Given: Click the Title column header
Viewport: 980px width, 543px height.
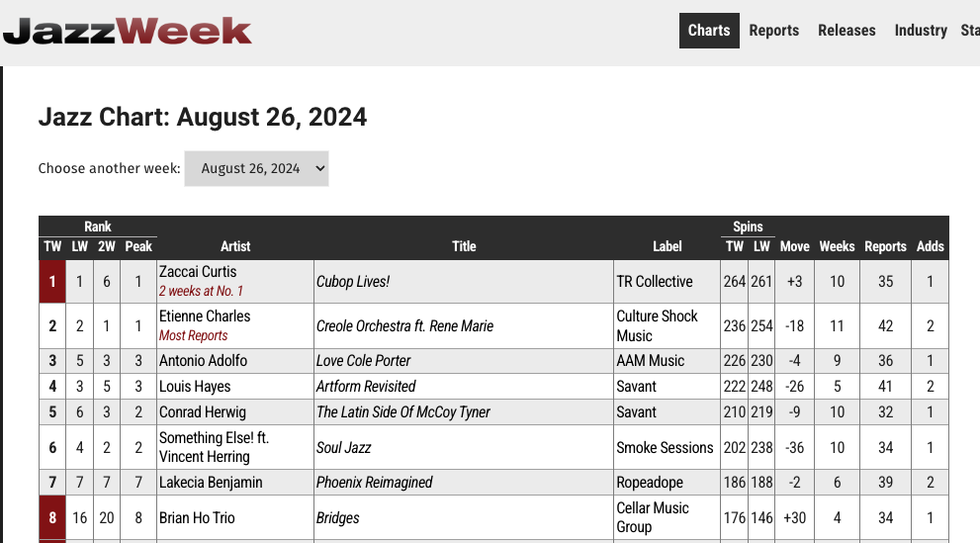Looking at the screenshot, I should pos(464,246).
